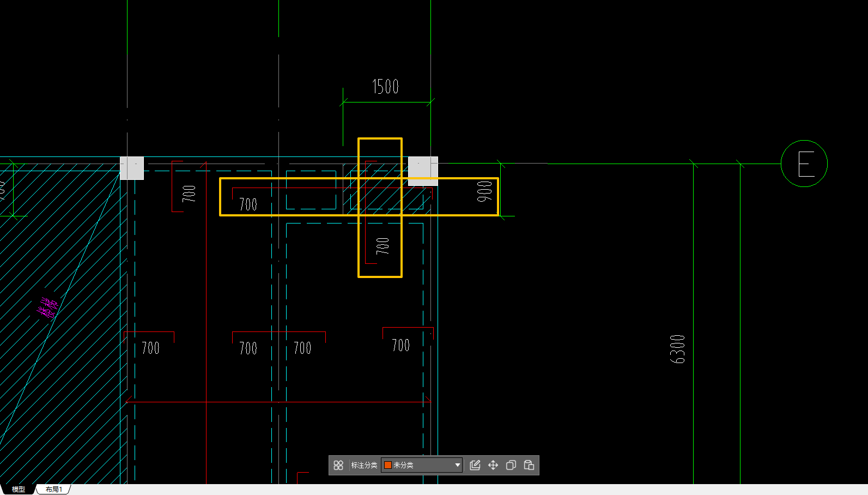Select the 900 dimension text
Image resolution: width=868 pixels, height=495 pixels.
tap(484, 192)
